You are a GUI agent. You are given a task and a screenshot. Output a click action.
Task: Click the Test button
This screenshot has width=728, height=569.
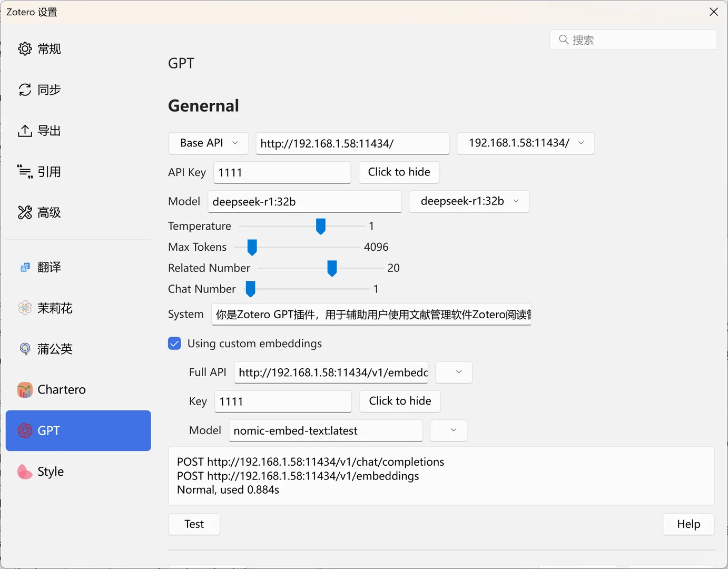pyautogui.click(x=194, y=524)
